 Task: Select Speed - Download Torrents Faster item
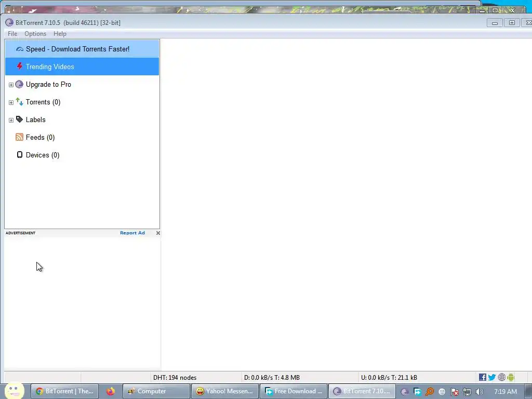(82, 49)
